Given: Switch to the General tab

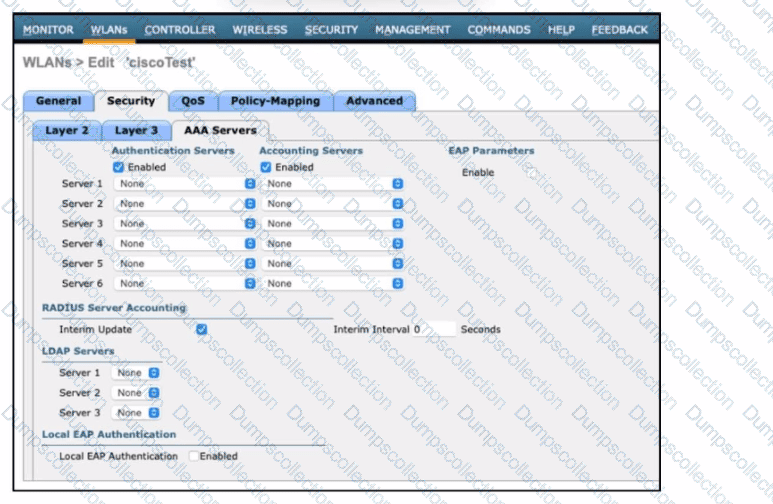Looking at the screenshot, I should tap(58, 101).
